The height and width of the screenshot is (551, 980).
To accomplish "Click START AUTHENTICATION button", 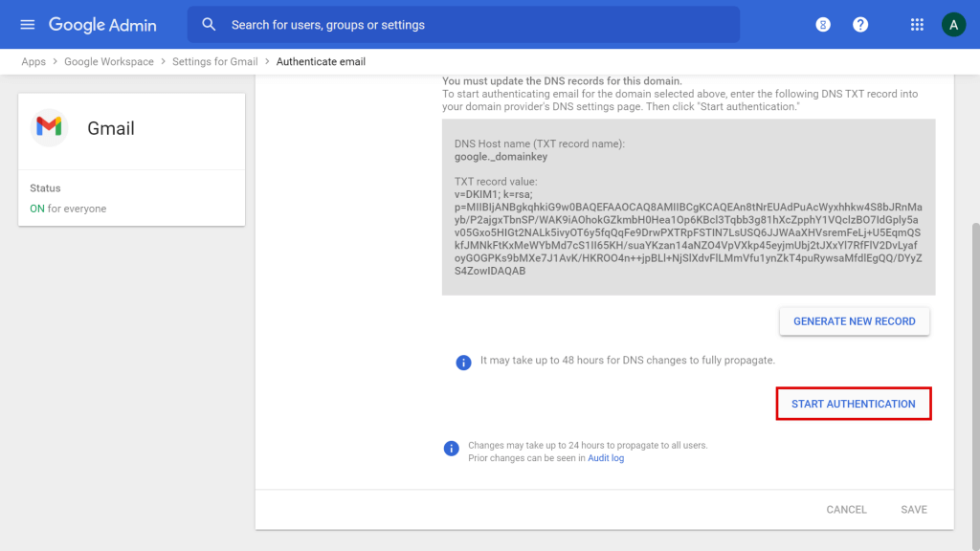I will pos(853,404).
